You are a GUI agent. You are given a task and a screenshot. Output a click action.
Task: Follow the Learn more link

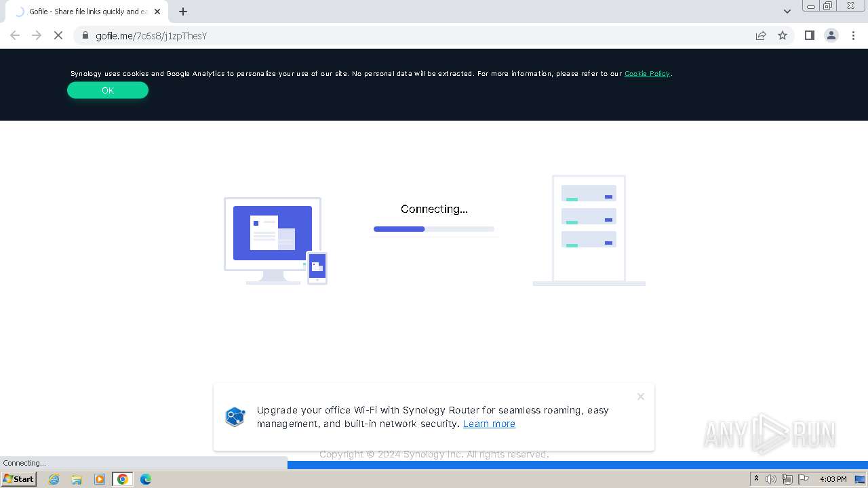(489, 424)
